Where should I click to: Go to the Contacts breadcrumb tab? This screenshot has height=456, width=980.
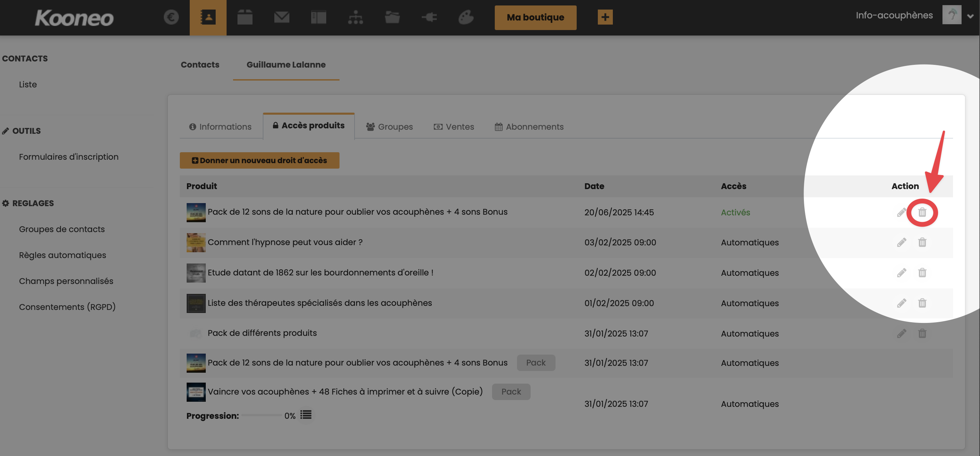pos(200,65)
